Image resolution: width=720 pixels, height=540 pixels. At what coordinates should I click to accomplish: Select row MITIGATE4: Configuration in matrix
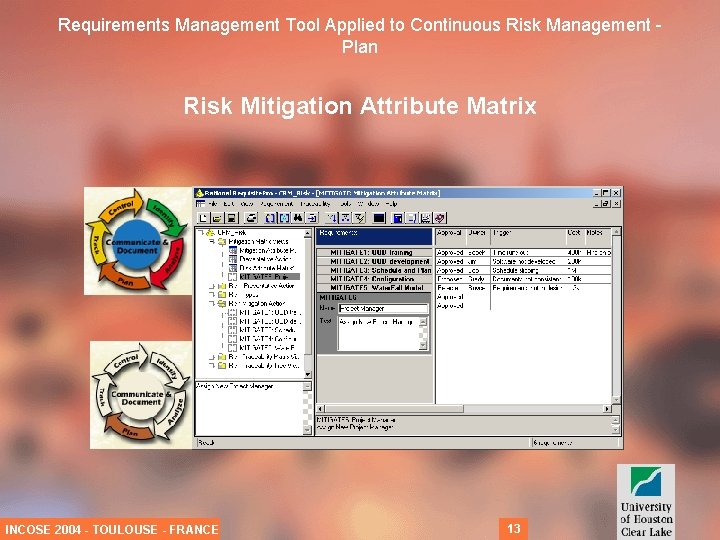[375, 279]
